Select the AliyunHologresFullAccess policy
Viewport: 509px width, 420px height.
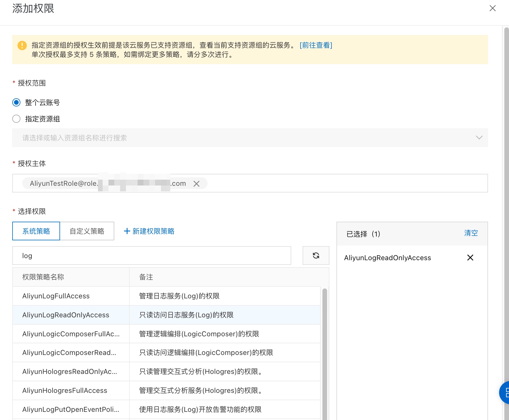[x=166, y=391]
